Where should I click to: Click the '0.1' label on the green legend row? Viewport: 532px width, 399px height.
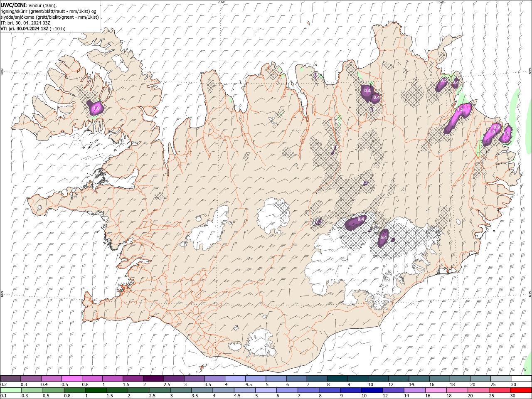(3, 396)
